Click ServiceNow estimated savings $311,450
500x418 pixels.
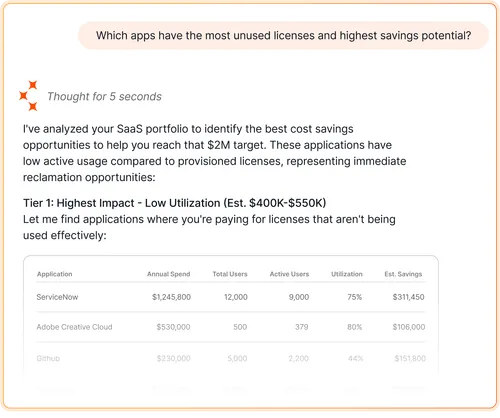pos(408,297)
